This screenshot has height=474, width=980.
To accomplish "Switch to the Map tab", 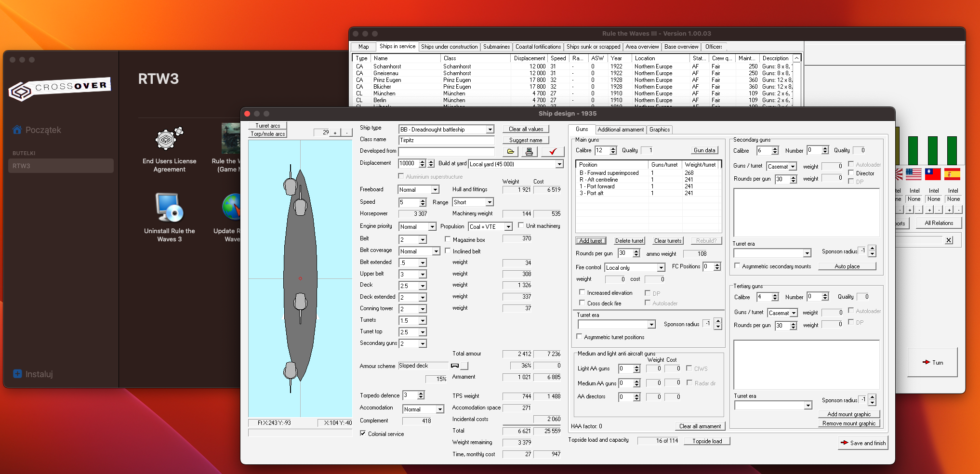I will pyautogui.click(x=364, y=47).
